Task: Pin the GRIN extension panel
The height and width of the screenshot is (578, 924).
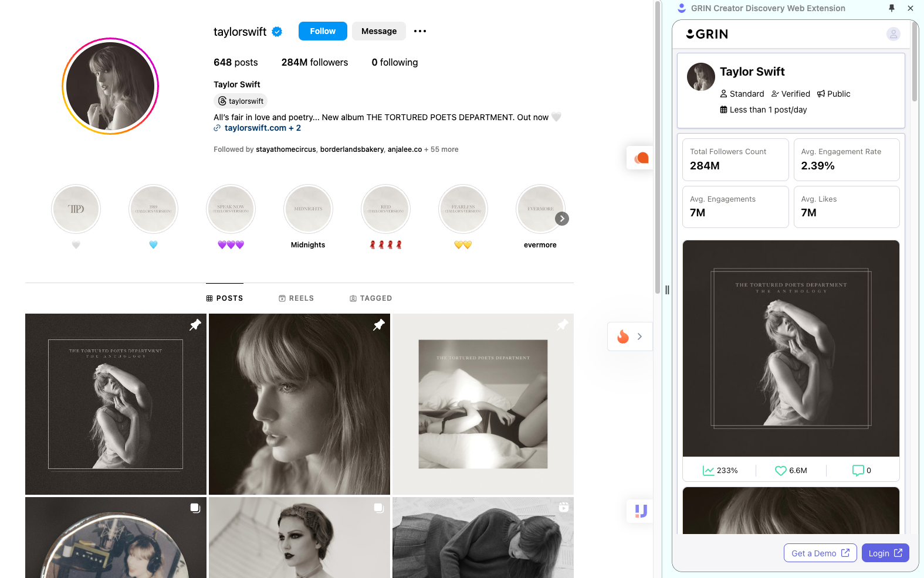Action: [x=892, y=8]
